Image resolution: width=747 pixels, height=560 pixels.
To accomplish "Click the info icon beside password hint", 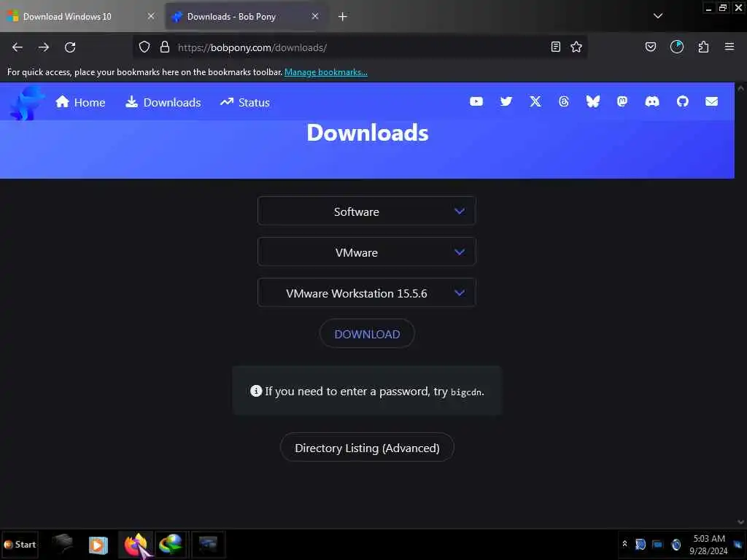I will point(256,391).
